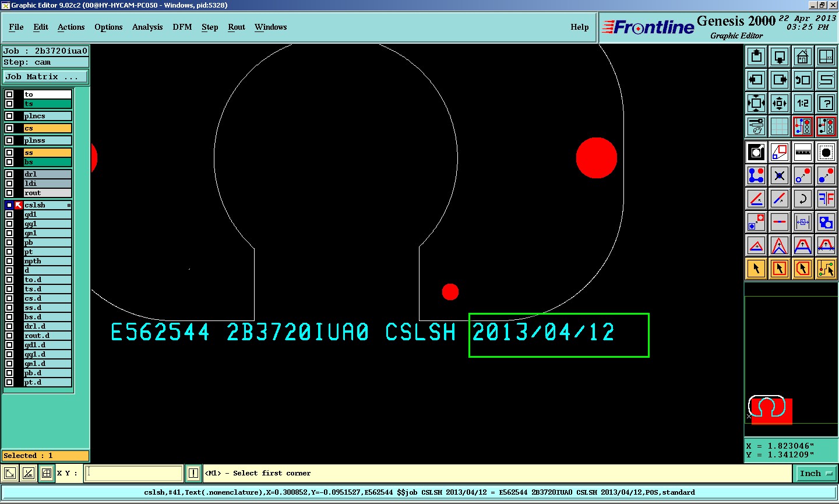Select the ruler measurement tool
This screenshot has width=839, height=504.
click(803, 152)
